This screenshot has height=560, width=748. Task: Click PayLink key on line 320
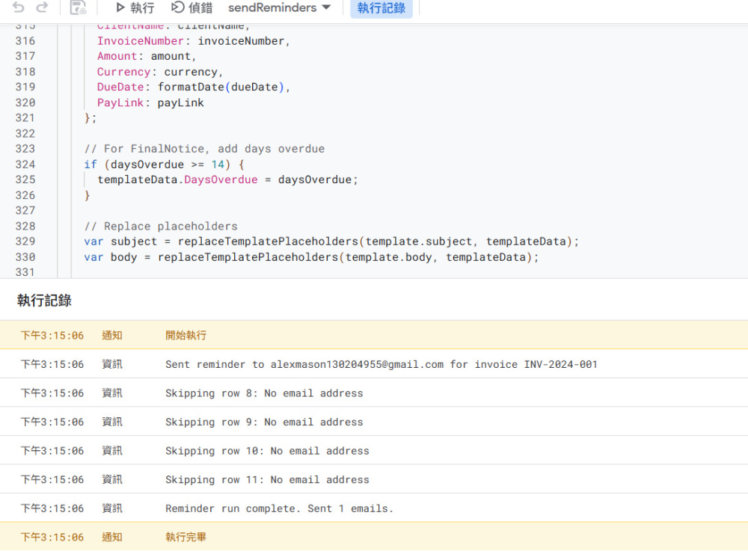coord(120,103)
